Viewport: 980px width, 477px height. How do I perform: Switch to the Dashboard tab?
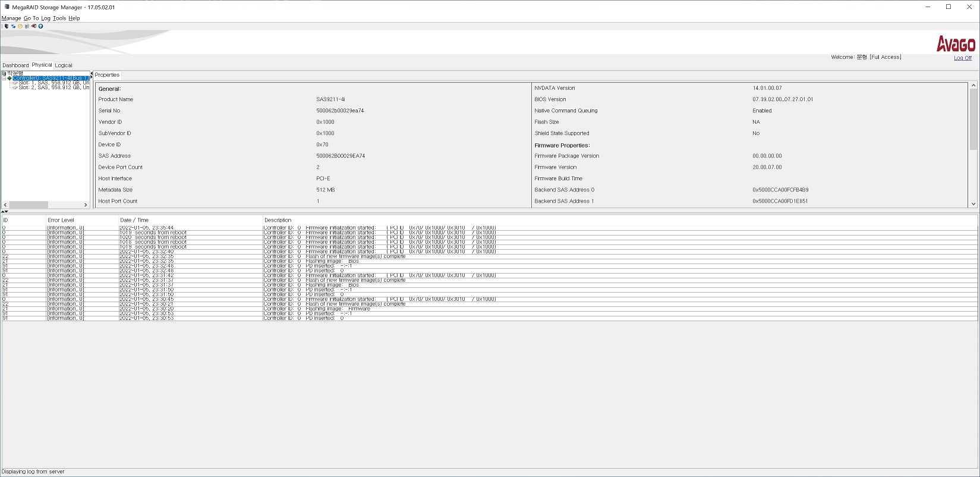(x=15, y=65)
